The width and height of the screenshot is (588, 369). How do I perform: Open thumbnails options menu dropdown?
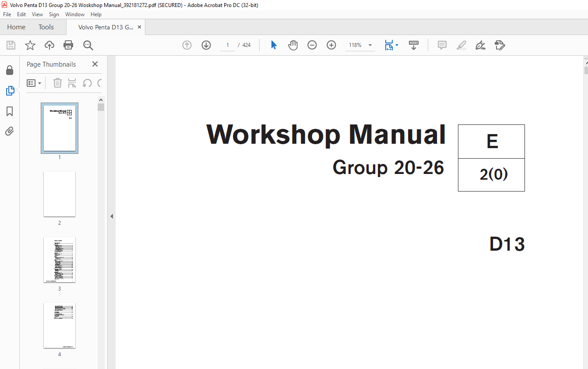34,83
